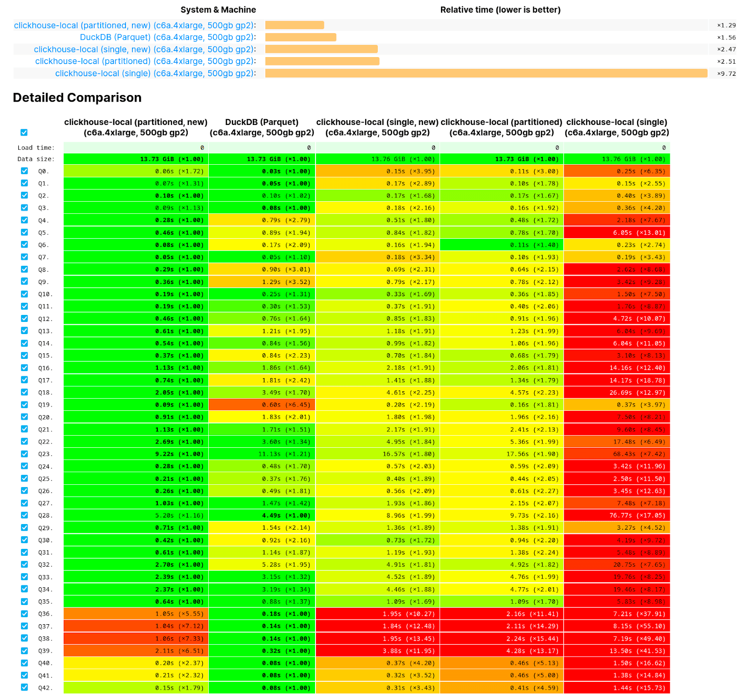Toggle the Q10 query checkbox

(x=24, y=294)
